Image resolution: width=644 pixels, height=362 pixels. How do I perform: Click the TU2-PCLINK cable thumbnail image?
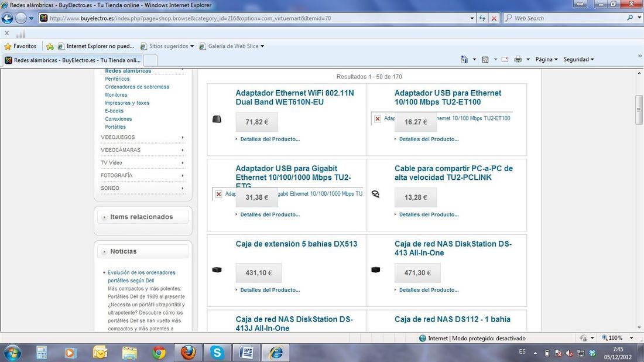tap(375, 194)
